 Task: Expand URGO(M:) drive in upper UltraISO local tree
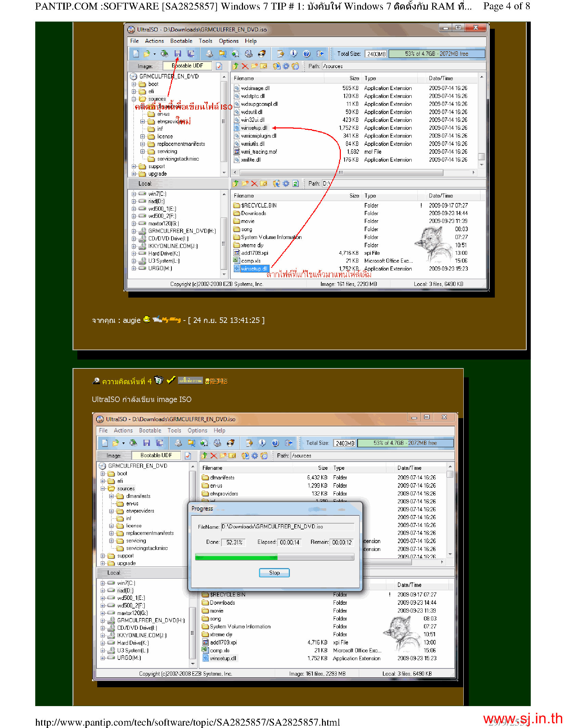click(134, 268)
